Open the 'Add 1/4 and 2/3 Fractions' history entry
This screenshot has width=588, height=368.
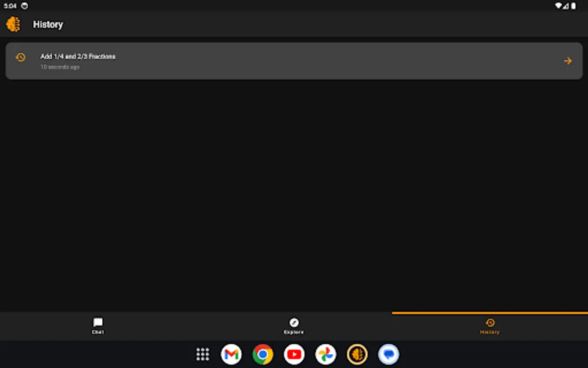pyautogui.click(x=78, y=56)
